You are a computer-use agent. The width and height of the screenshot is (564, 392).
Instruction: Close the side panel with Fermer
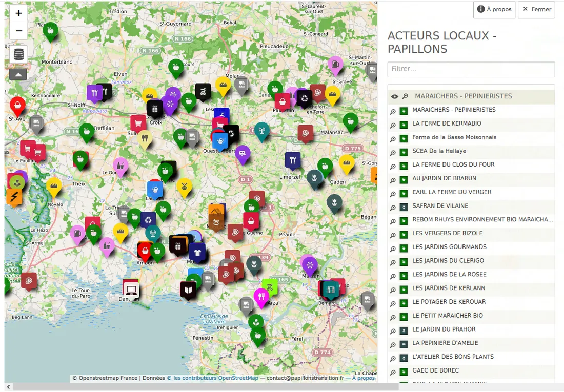tap(536, 10)
